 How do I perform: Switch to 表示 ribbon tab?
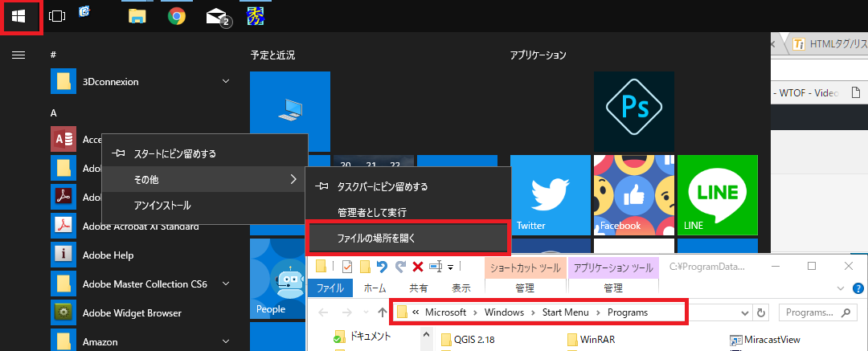click(461, 288)
